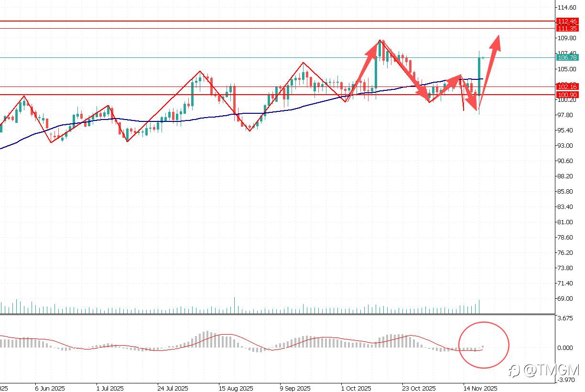Image resolution: width=585 pixels, height=392 pixels.
Task: Select the 24 Jul 2025 date label
Action: pos(172,389)
